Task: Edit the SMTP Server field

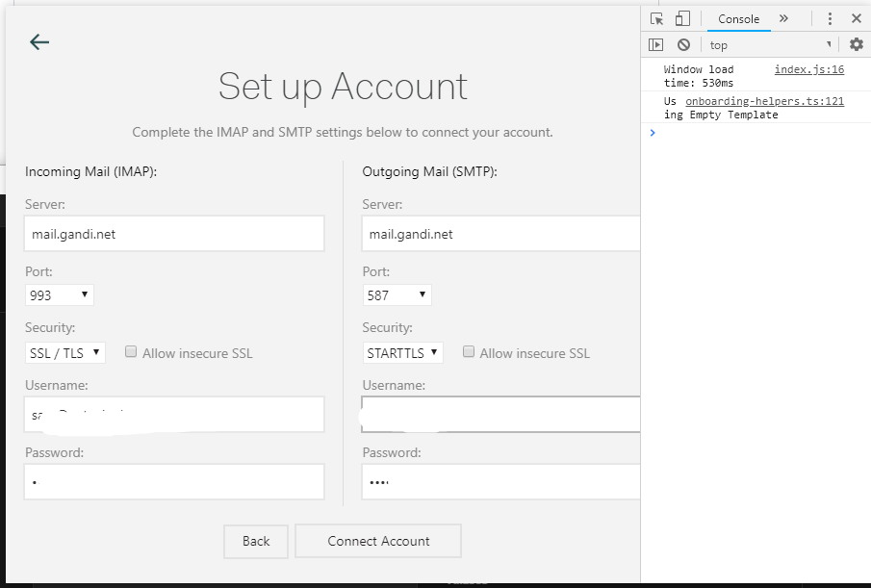Action: (x=501, y=234)
